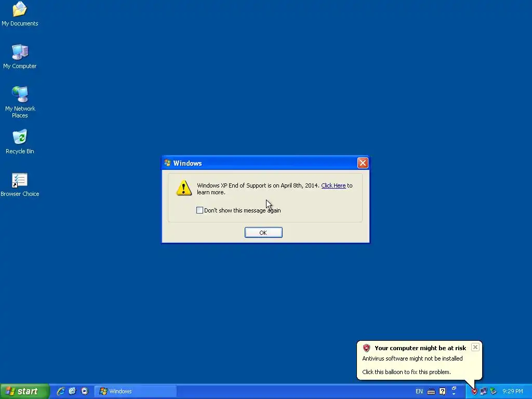Open the EN language indicator
The width and height of the screenshot is (532, 399).
pos(419,392)
